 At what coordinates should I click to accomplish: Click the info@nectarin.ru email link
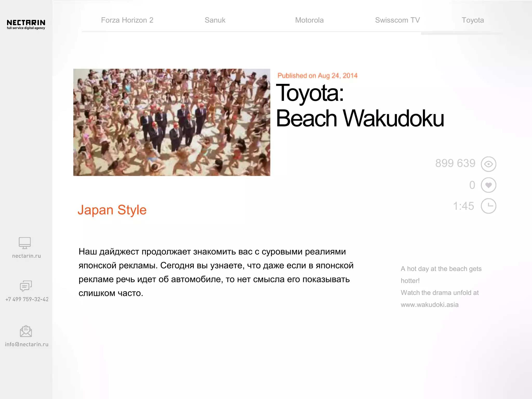pyautogui.click(x=26, y=344)
